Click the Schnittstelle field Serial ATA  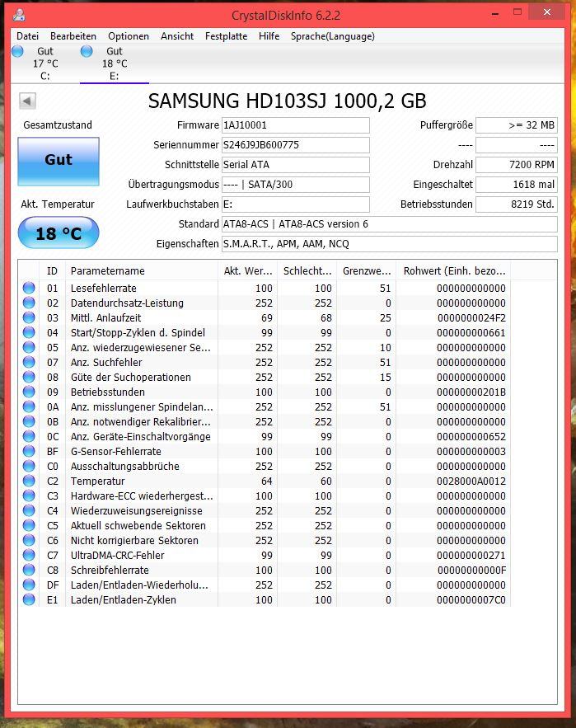(296, 165)
